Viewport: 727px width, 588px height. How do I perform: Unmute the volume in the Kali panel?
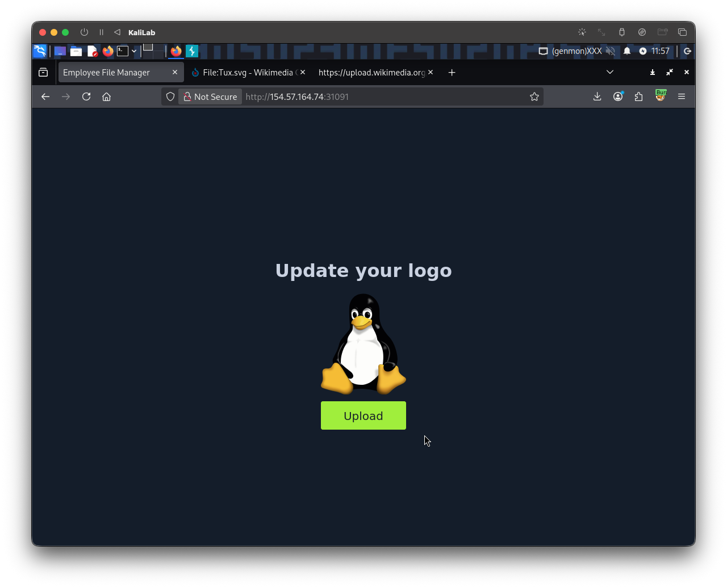pos(611,51)
